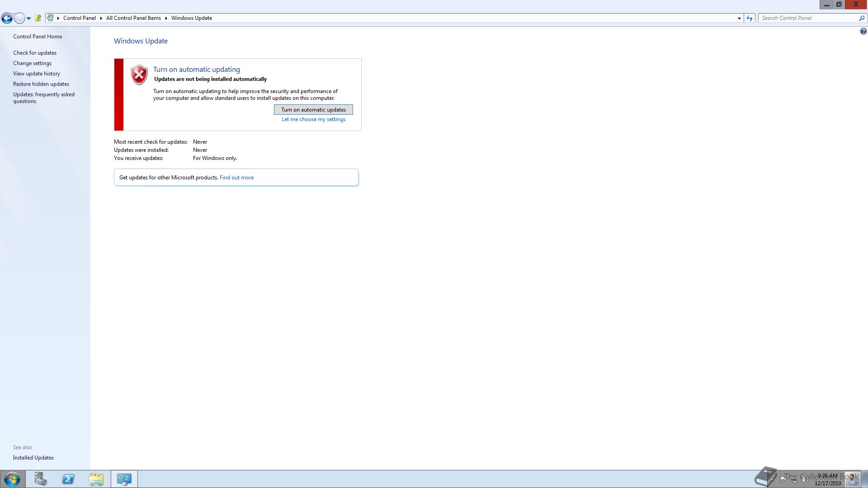Click Restore hidden updates
The width and height of the screenshot is (868, 488).
(x=41, y=84)
